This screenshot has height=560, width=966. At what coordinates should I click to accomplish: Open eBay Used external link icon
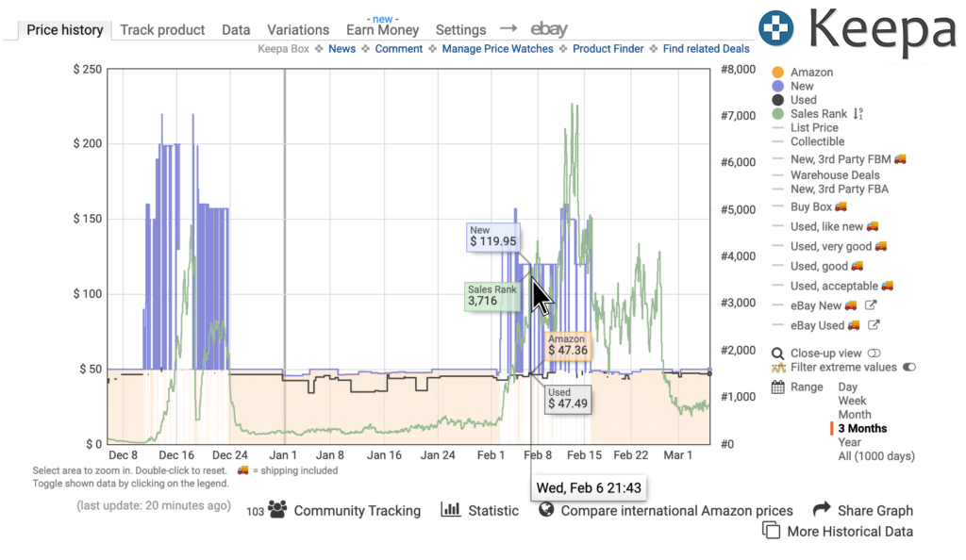coord(874,324)
